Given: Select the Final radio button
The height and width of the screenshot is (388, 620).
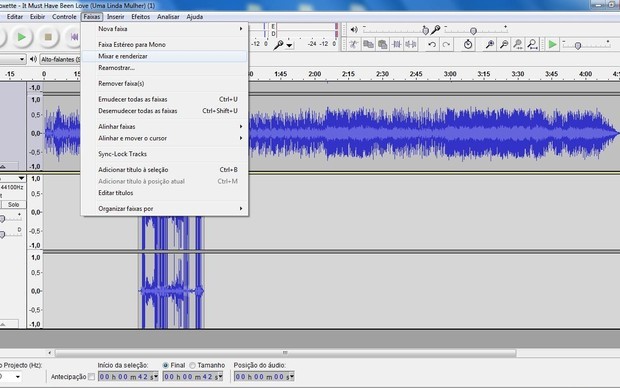Looking at the screenshot, I should [x=166, y=365].
